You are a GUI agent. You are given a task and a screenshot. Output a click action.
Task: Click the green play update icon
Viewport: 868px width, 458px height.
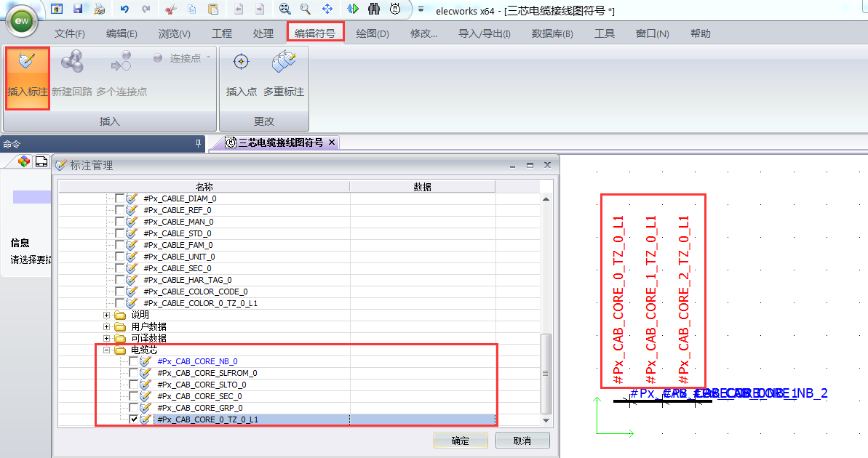coord(353,9)
